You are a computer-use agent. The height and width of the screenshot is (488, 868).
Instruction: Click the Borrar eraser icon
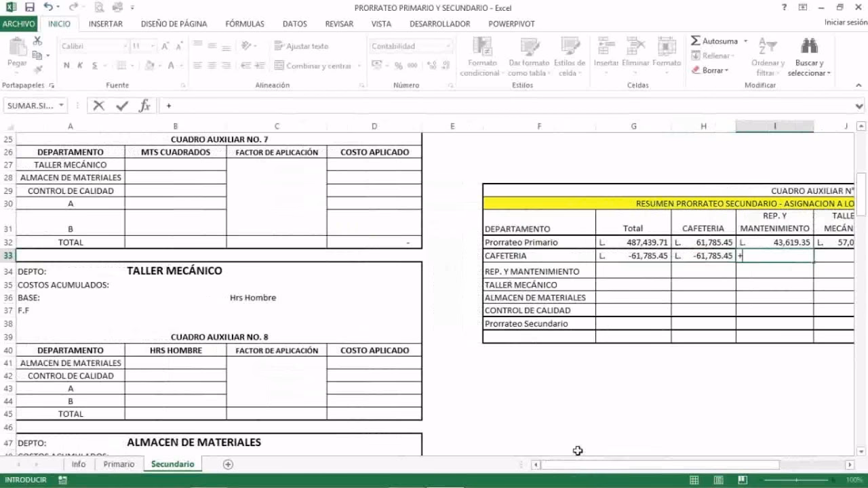696,70
